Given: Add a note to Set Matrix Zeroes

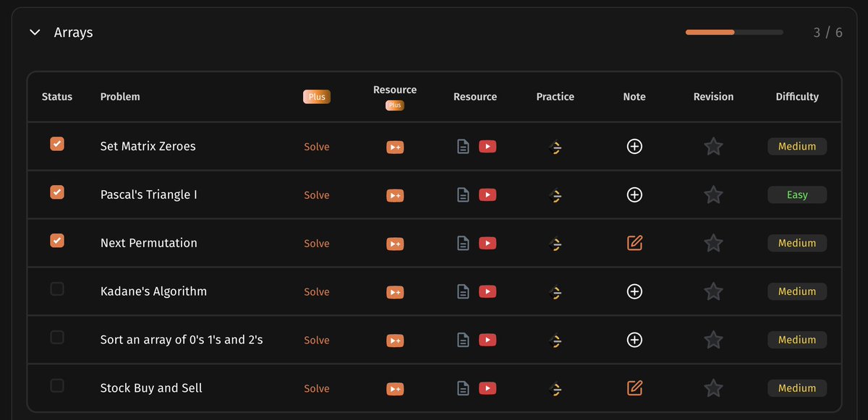Looking at the screenshot, I should coord(634,147).
